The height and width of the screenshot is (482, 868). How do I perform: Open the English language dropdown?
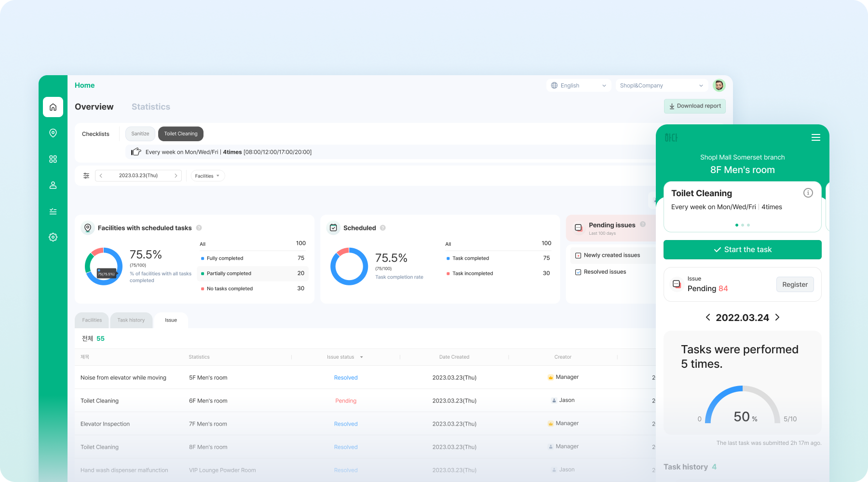[x=578, y=85]
